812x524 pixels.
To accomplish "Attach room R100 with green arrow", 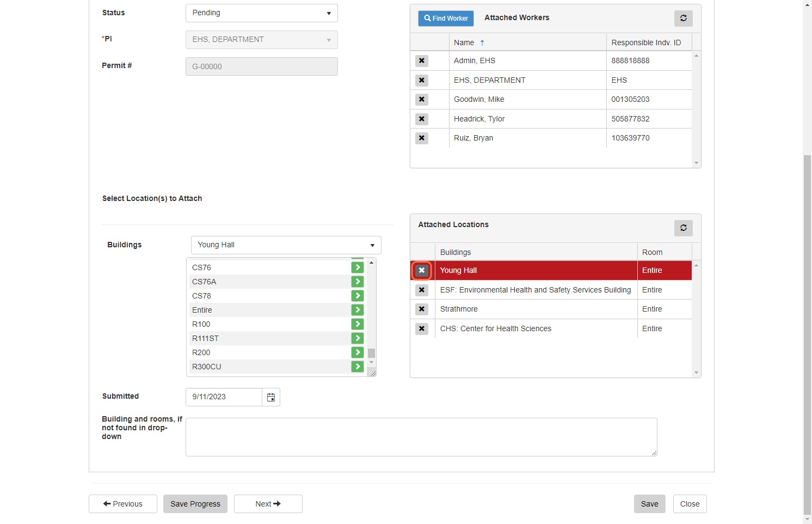I will tap(357, 324).
